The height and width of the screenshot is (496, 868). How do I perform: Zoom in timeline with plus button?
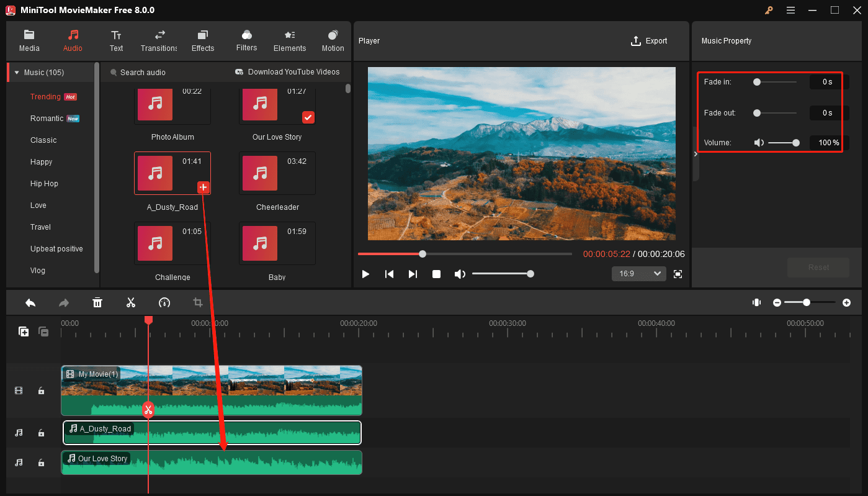coord(846,302)
